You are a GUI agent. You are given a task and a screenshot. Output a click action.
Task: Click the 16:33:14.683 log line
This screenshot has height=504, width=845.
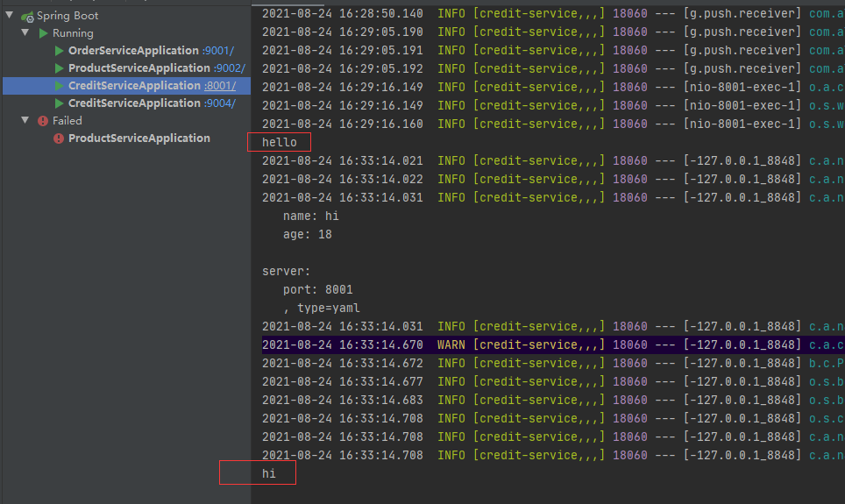(553, 400)
